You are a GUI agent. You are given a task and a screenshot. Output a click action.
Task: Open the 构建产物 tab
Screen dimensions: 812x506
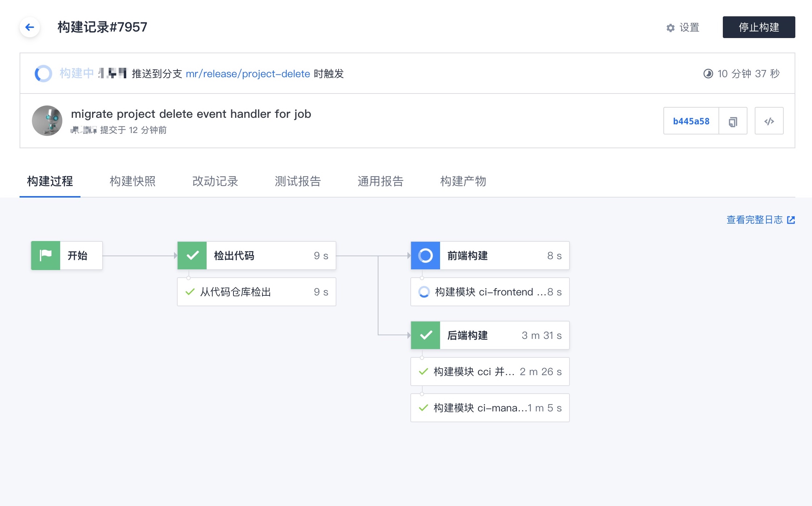[463, 181]
